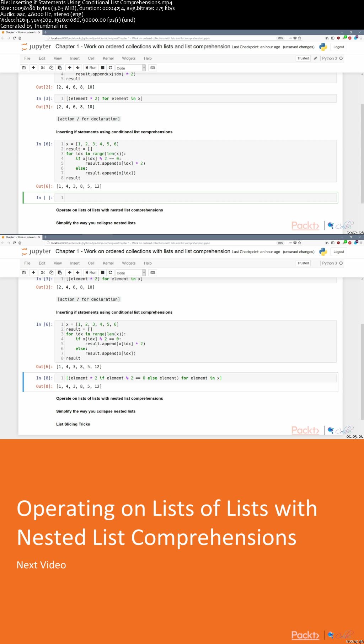Open command palette keyboard icon, top screenshot
364x644 pixels.
pyautogui.click(x=152, y=68)
